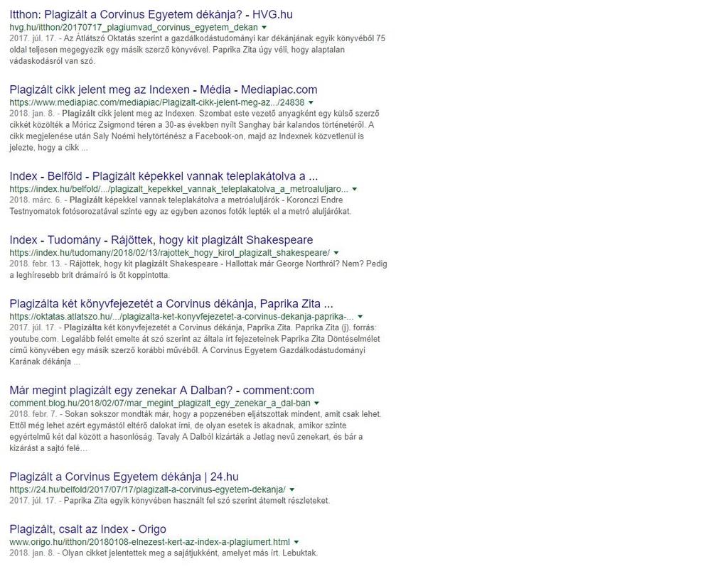Click the comment.blog.hu green URL text
This screenshot has height=569, width=728.
coord(160,403)
